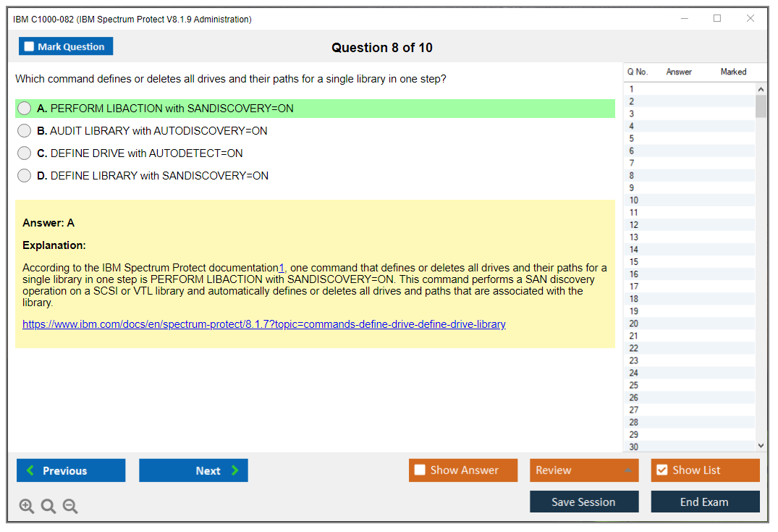This screenshot has width=778, height=532.
Task: Select question 15 in the question list
Action: [634, 262]
